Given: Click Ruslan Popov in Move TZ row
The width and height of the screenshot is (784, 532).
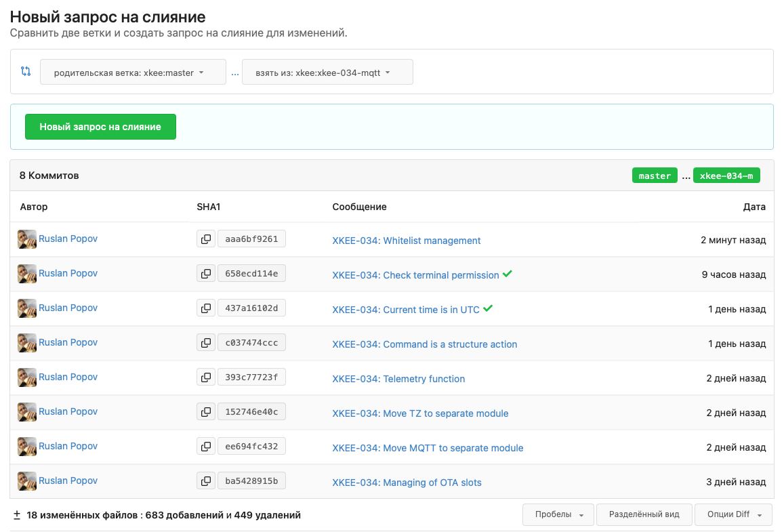Looking at the screenshot, I should click(68, 411).
